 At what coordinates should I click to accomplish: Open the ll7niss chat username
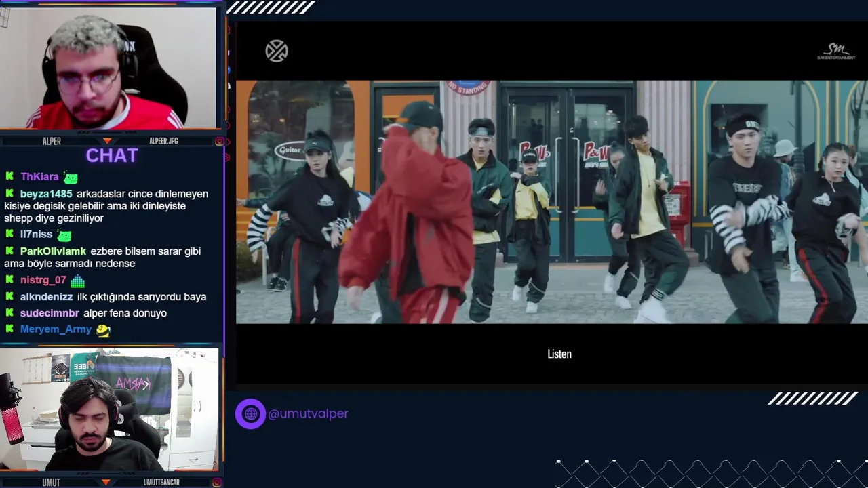[x=36, y=234]
